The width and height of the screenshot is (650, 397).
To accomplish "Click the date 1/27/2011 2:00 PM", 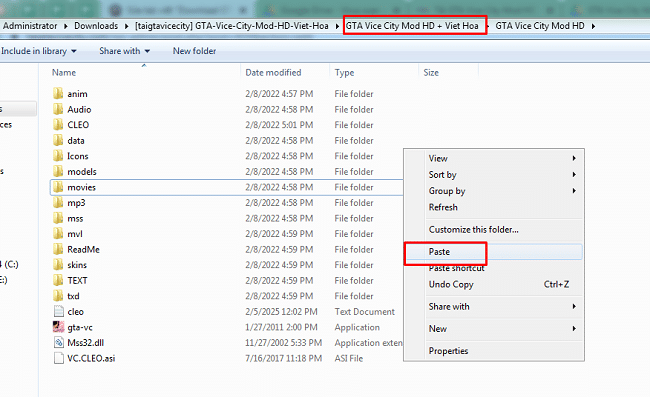I will click(281, 327).
